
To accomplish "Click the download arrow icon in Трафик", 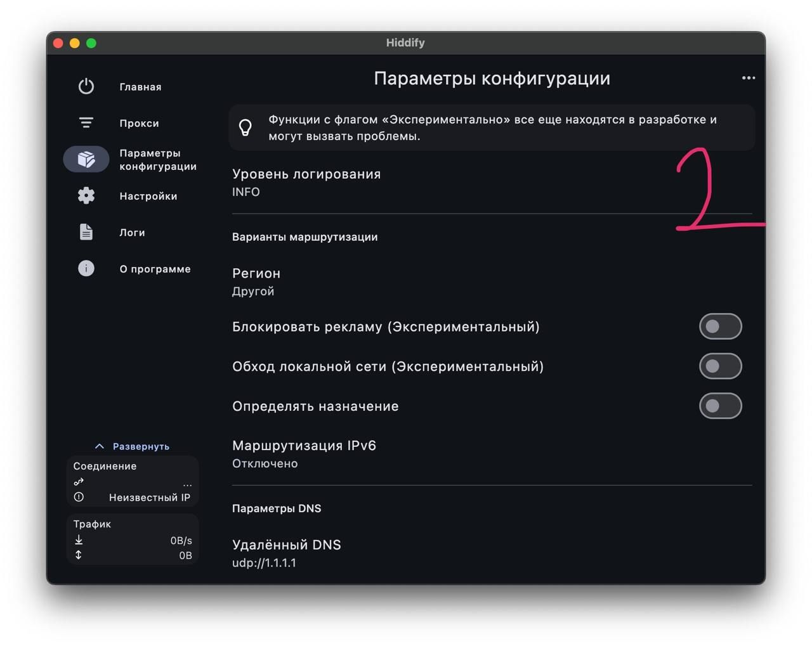I will pyautogui.click(x=79, y=540).
